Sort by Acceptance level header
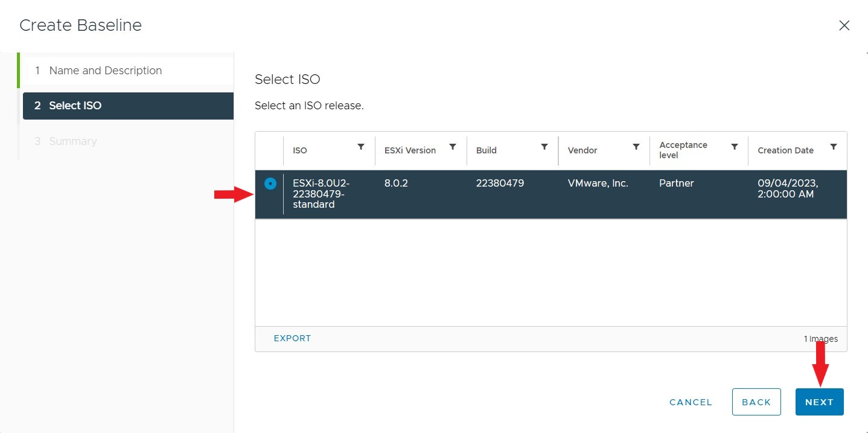This screenshot has width=868, height=433. point(683,150)
